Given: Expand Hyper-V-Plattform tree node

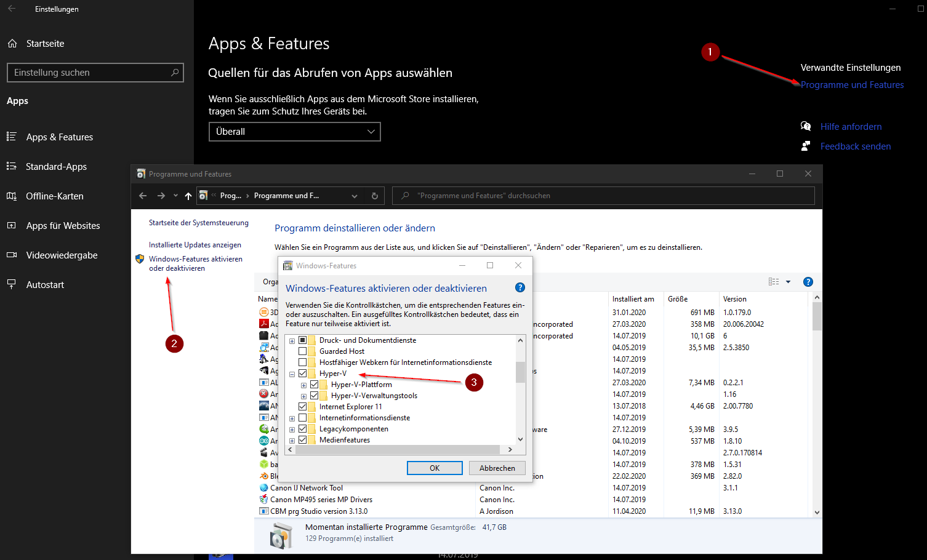Looking at the screenshot, I should pyautogui.click(x=303, y=385).
